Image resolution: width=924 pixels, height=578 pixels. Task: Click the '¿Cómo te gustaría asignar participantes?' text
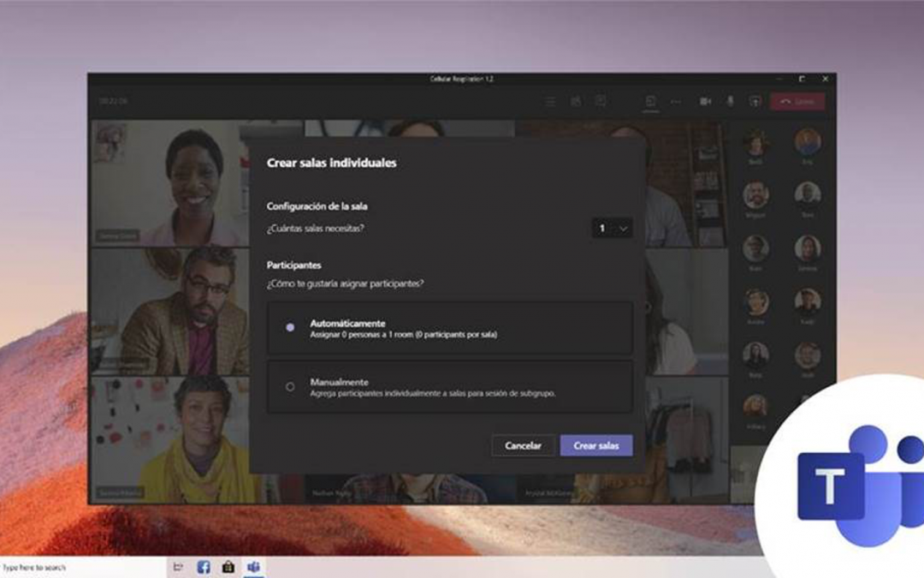click(x=345, y=283)
